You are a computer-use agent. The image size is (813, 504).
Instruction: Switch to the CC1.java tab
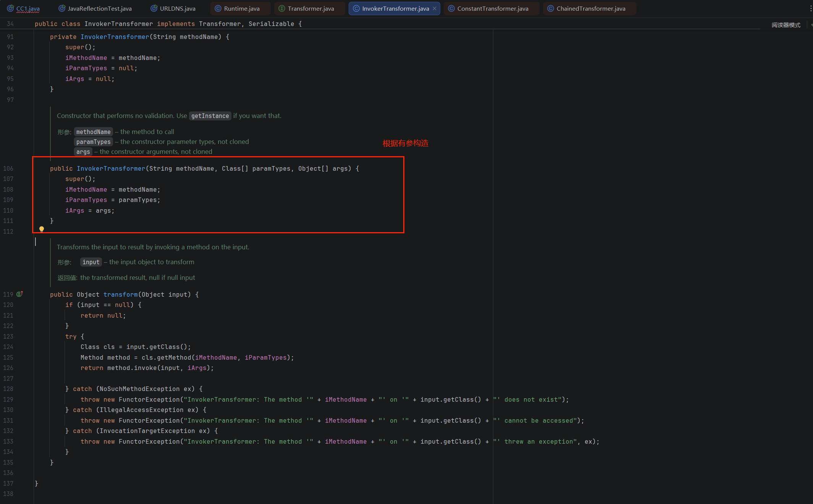(x=24, y=8)
